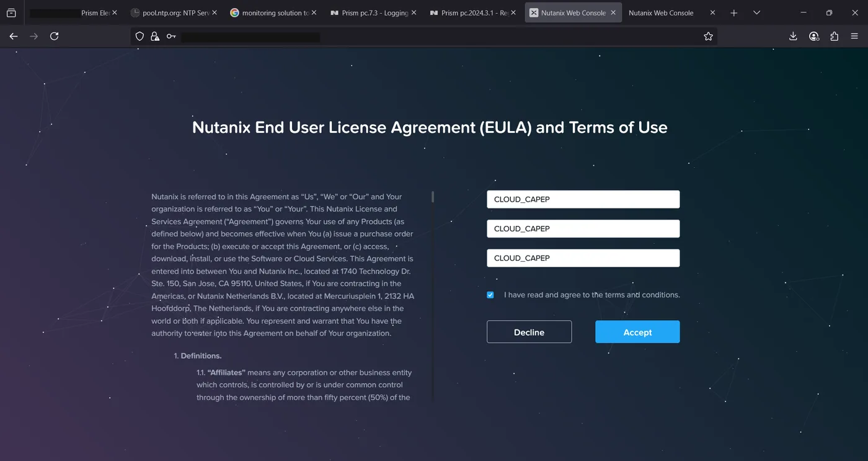
Task: Go back to the previous page
Action: point(14,37)
